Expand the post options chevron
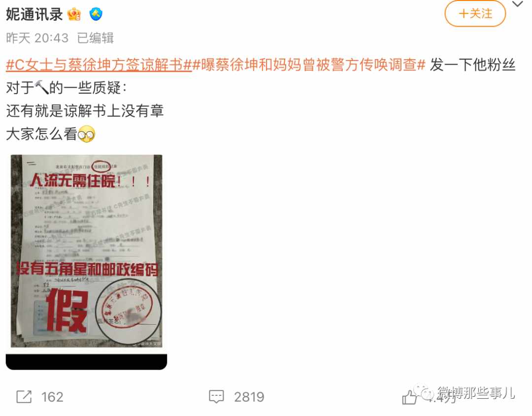Viewport: 532px width, 416px height. (x=517, y=4)
